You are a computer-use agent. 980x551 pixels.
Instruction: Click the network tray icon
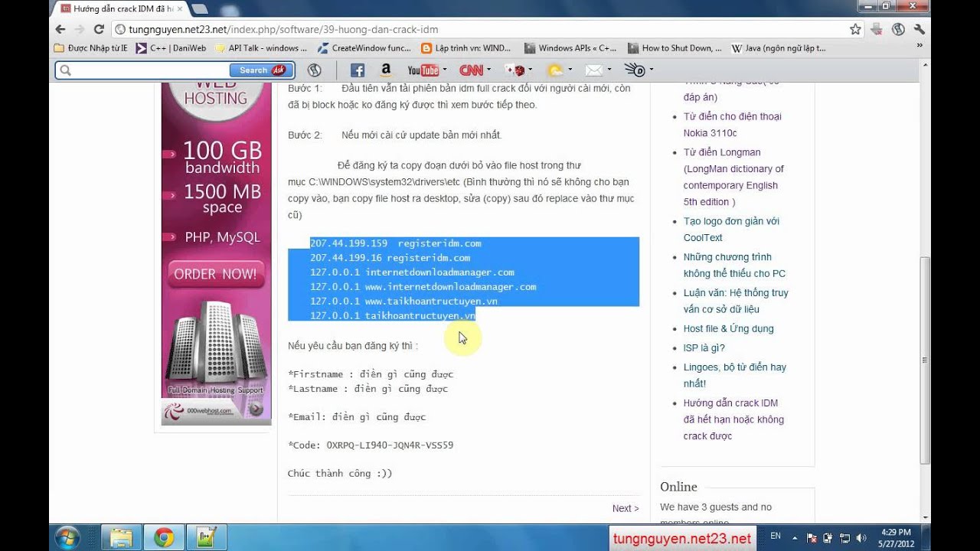pos(844,538)
